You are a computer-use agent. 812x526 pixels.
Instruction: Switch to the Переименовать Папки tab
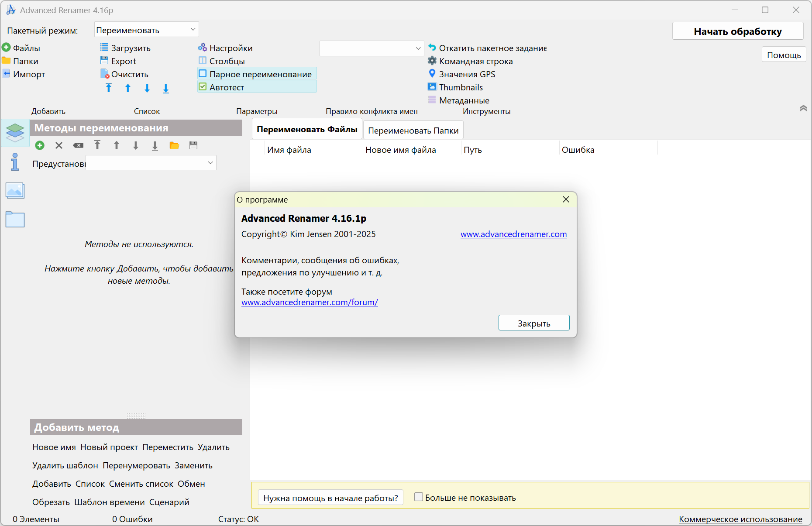pos(413,131)
